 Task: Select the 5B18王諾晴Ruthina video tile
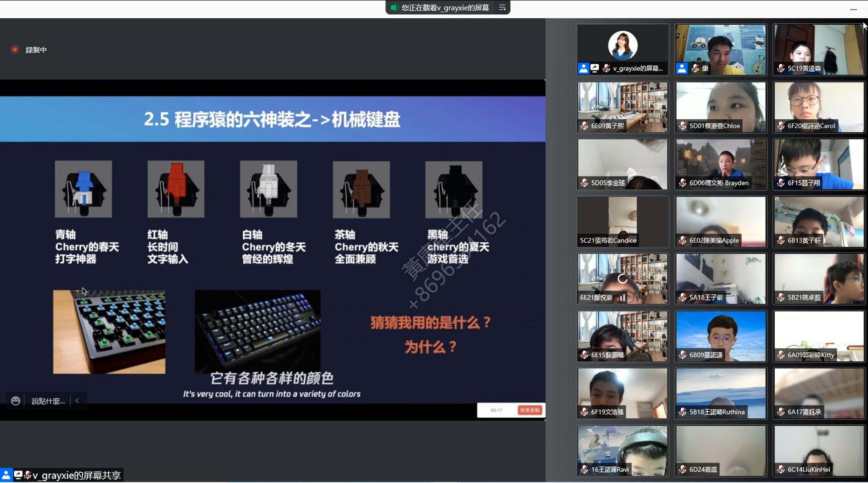click(721, 393)
